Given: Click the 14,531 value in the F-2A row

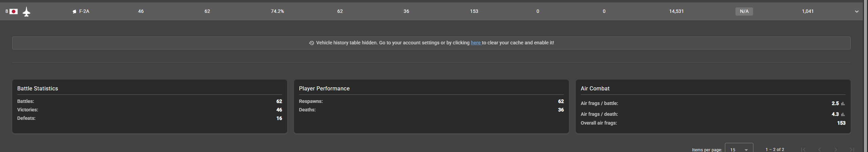Looking at the screenshot, I should coord(676,11).
